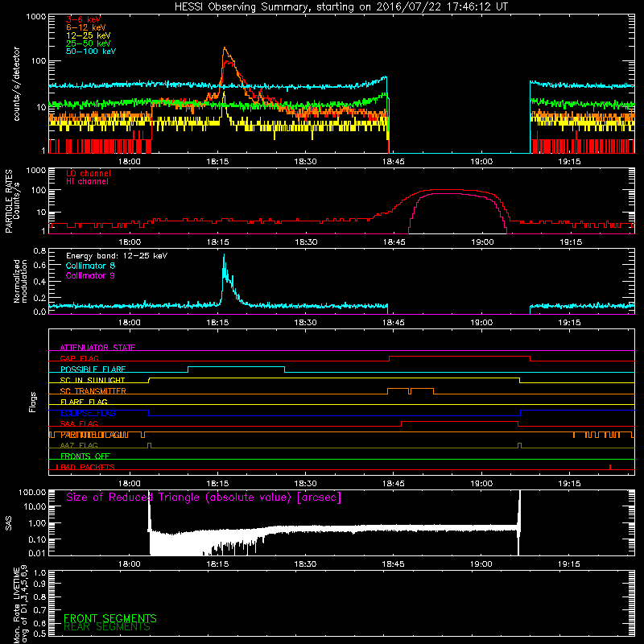Viewport: 644px width, 644px height.
Task: Click the 18:30 tick under SAS panel
Action: pos(305,564)
